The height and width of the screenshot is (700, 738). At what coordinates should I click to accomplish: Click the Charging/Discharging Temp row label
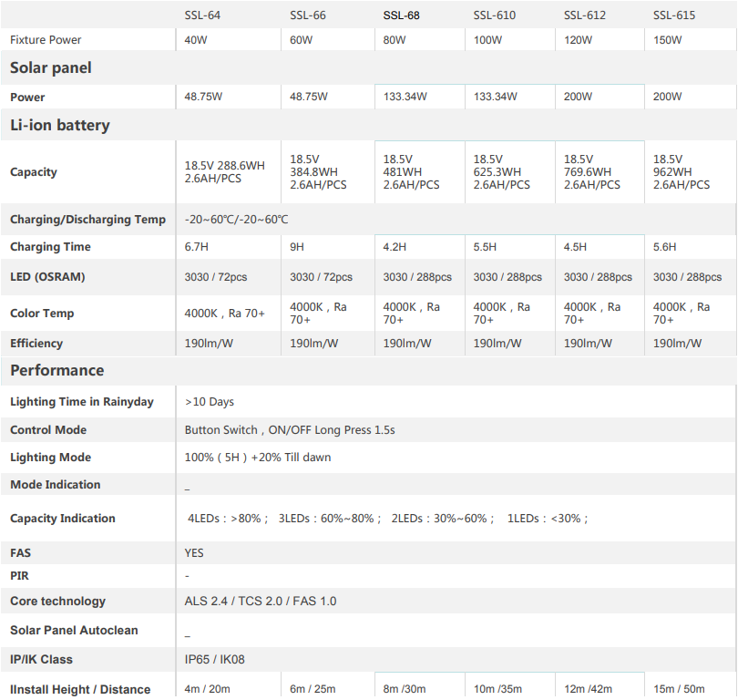click(x=87, y=220)
